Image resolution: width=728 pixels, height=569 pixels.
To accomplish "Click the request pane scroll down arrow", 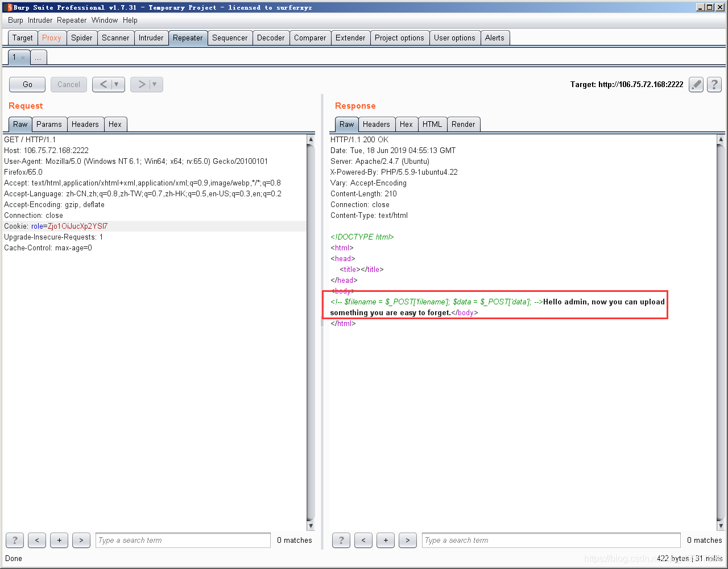I will [311, 526].
